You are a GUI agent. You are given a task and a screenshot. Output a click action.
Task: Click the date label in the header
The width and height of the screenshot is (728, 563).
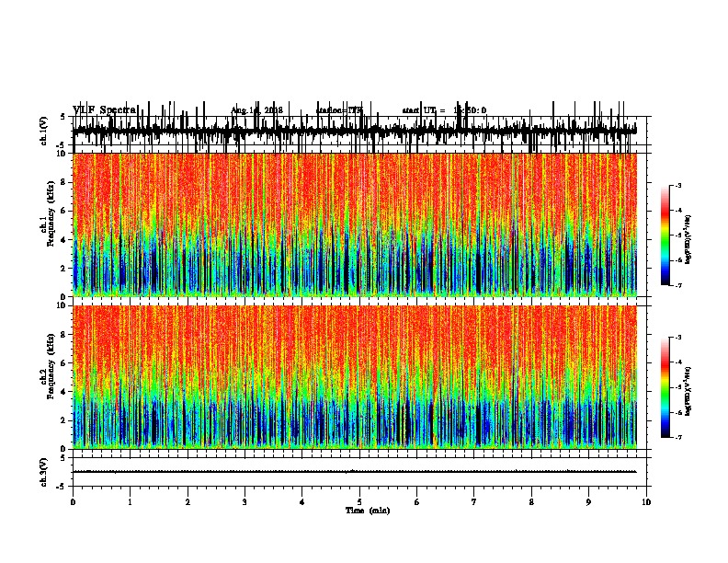(x=257, y=110)
